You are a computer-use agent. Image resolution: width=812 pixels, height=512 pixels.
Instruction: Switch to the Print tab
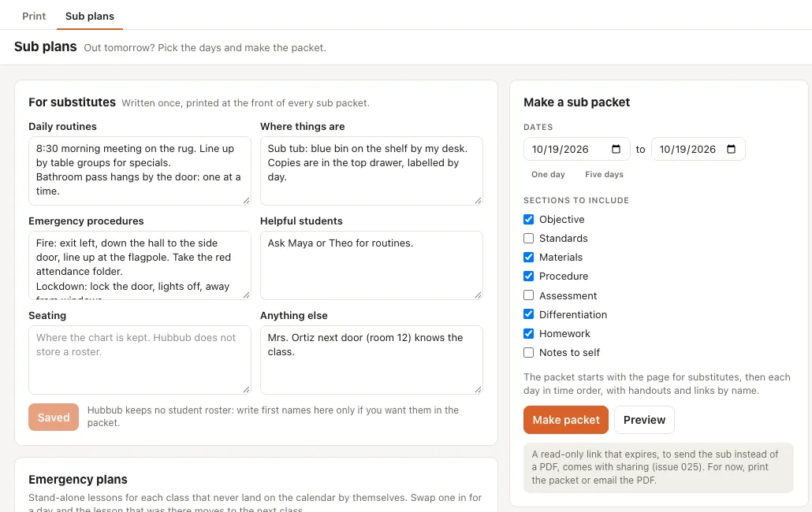(34, 16)
